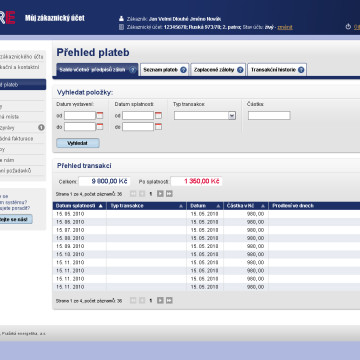Click the 'se nás!' button in sidebar
Screen dimensions: 360x360
coord(16,219)
